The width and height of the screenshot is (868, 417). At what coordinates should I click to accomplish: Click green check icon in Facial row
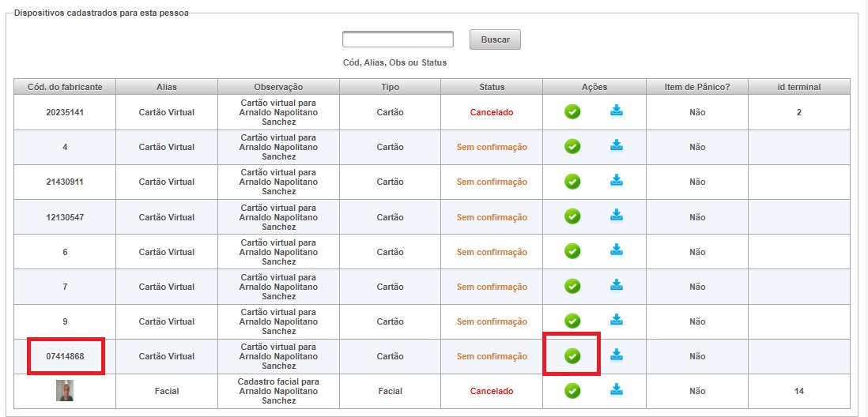tap(572, 391)
